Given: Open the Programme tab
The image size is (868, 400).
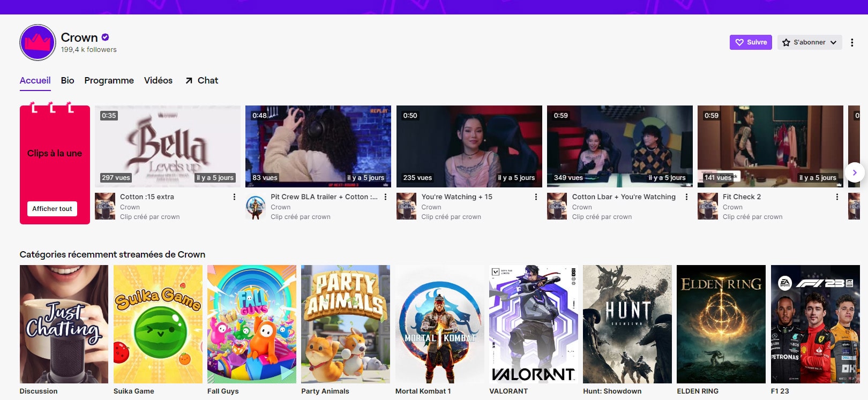Looking at the screenshot, I should pos(109,80).
